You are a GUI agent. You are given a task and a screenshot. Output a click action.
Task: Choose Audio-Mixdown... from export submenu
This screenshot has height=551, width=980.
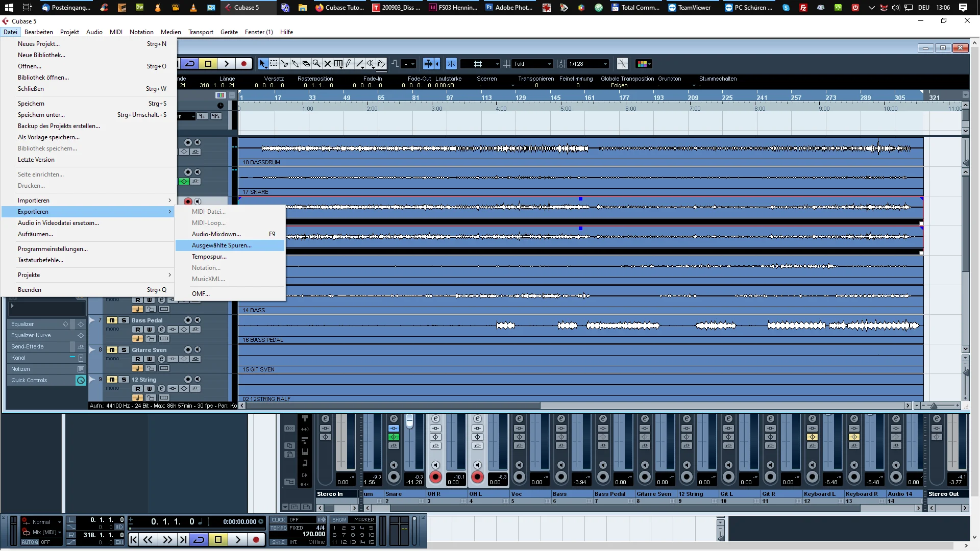tap(230, 234)
